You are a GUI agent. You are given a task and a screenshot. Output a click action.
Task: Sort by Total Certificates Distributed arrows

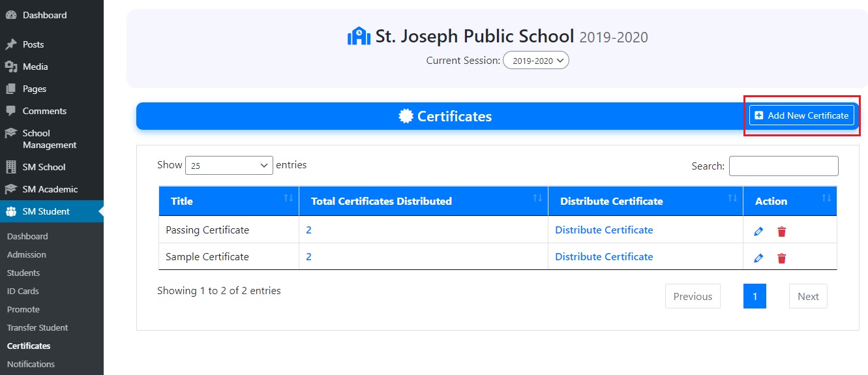537,198
